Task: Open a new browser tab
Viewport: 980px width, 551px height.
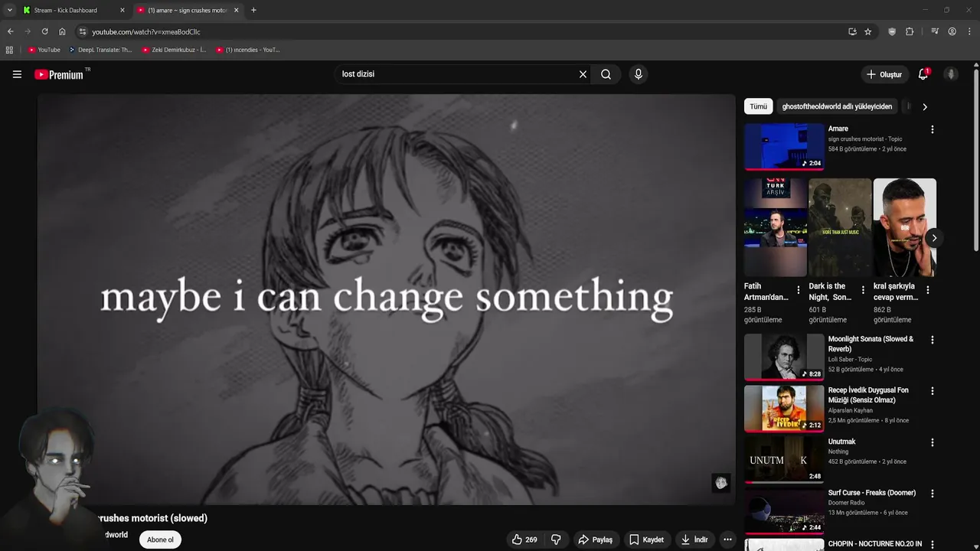Action: pos(253,10)
